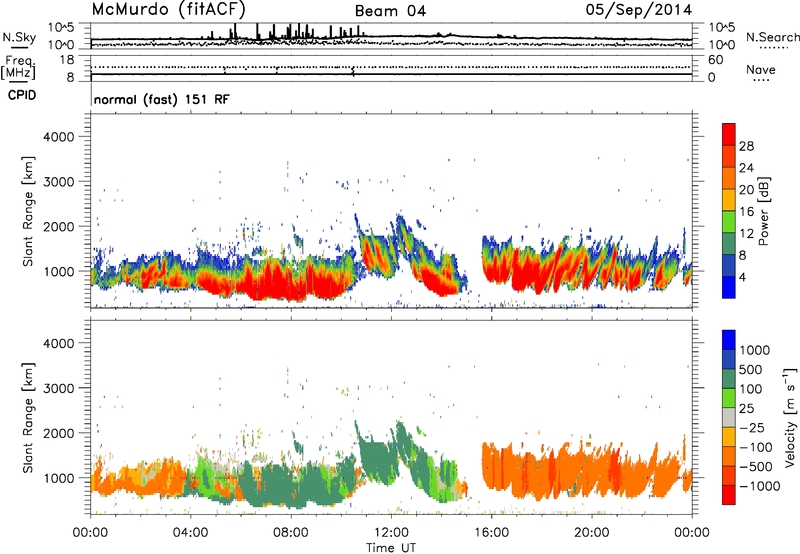Viewport: 800px width, 554px height.
Task: Click the "2000" tick of the power panel
Action: coord(58,226)
